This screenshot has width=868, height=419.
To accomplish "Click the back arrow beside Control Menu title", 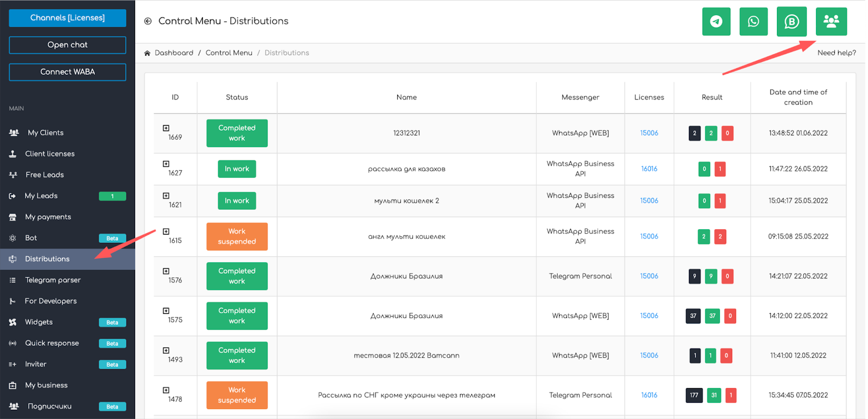I will (x=148, y=21).
